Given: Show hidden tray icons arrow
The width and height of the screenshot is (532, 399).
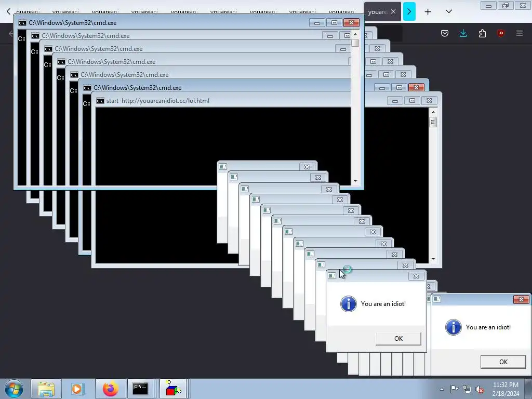Looking at the screenshot, I should (442, 389).
